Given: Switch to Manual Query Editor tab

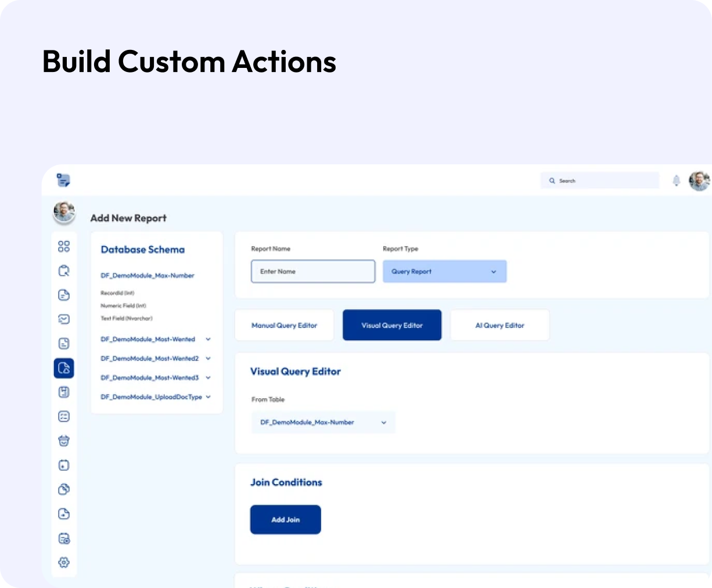Looking at the screenshot, I should (284, 326).
